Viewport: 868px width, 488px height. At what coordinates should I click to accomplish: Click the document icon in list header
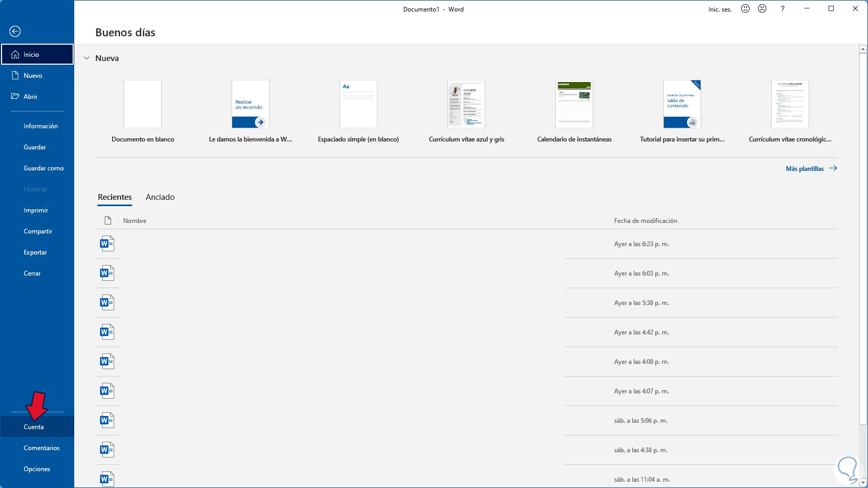[108, 221]
